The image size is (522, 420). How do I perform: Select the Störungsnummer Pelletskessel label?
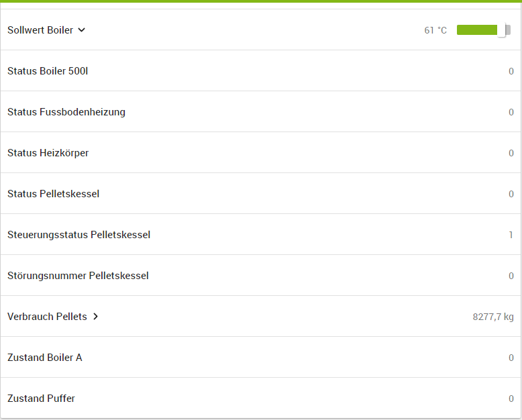[x=78, y=276]
